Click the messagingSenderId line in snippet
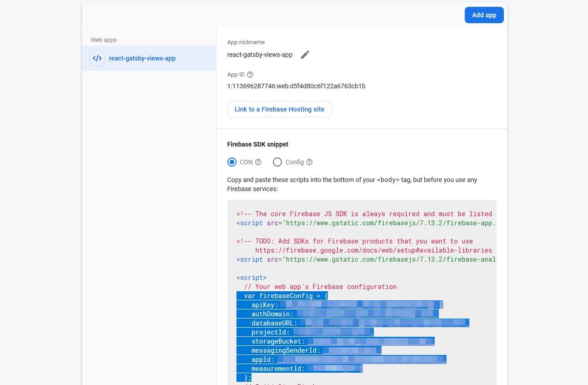The width and height of the screenshot is (588, 385). click(286, 350)
